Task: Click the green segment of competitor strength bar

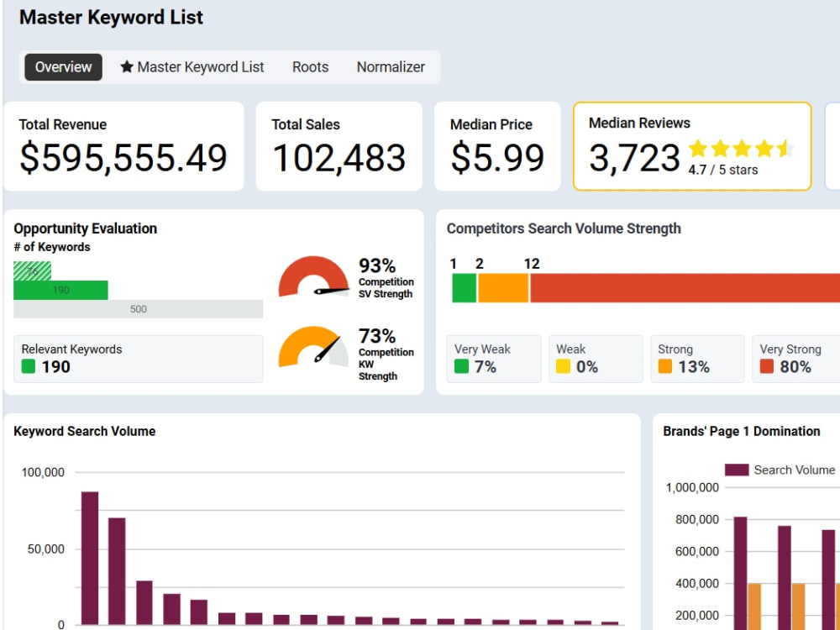Action: click(x=464, y=288)
